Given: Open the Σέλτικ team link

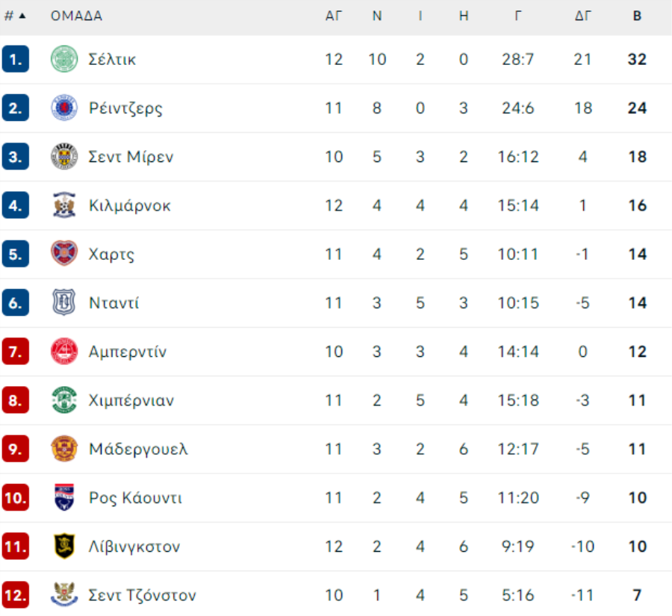Looking at the screenshot, I should 112,60.
